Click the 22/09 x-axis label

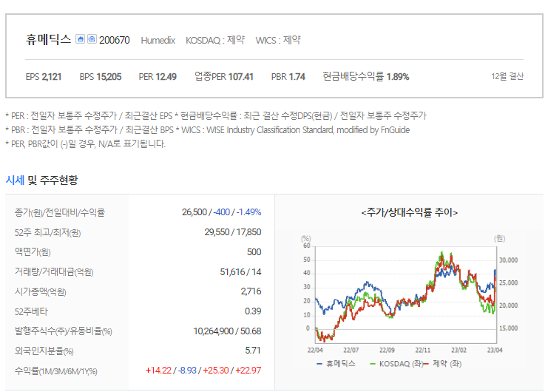tap(387, 350)
